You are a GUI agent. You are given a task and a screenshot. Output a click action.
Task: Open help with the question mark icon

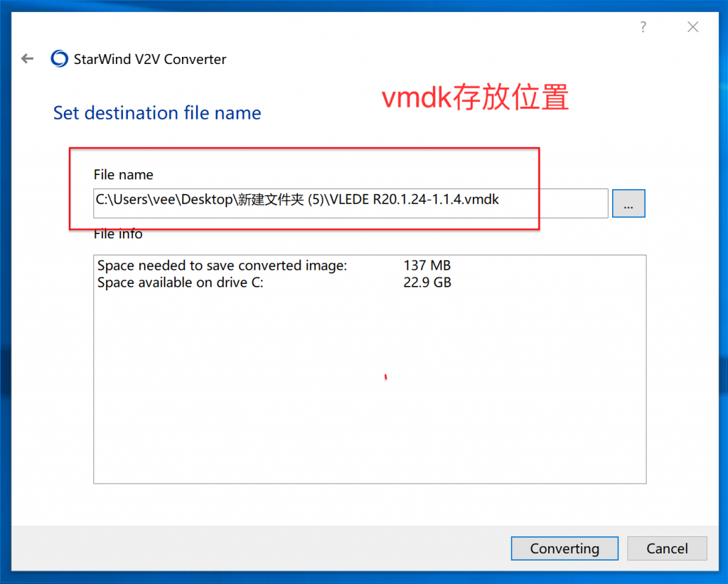coord(643,27)
